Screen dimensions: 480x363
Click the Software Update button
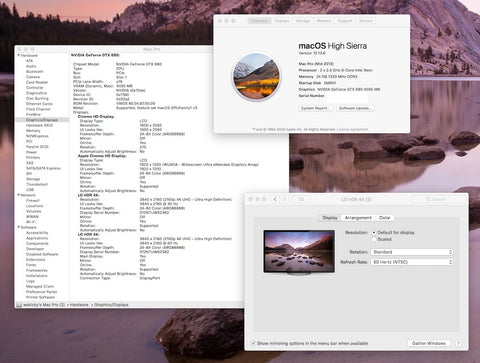[354, 108]
